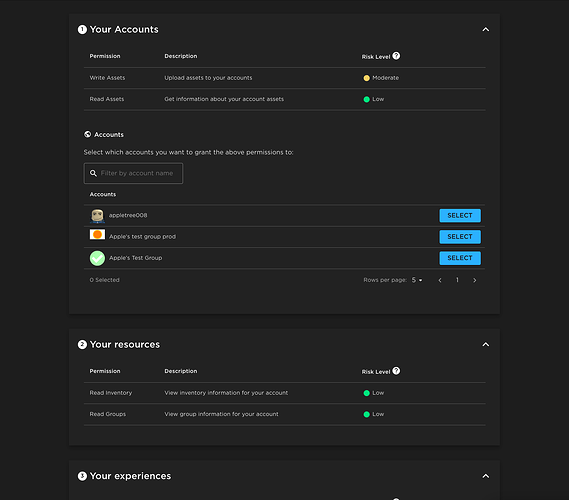Go to previous page of accounts
The height and width of the screenshot is (500, 569).
pos(440,280)
